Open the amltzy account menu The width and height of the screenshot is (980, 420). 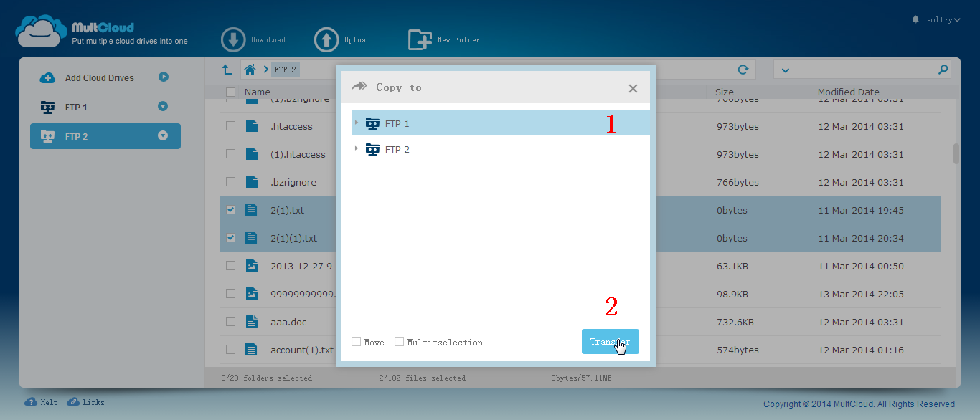[943, 20]
